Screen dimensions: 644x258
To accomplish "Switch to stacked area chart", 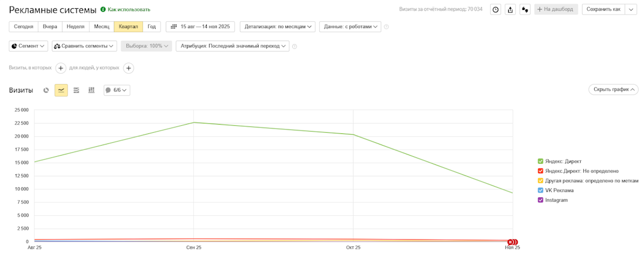I will coord(76,90).
